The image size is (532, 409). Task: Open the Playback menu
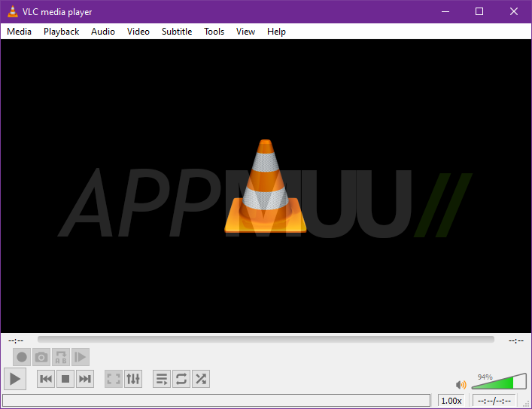(x=62, y=32)
